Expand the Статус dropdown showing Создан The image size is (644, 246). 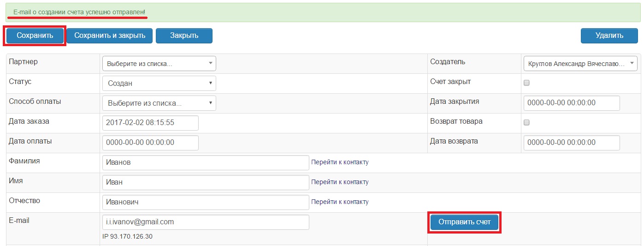click(x=159, y=84)
